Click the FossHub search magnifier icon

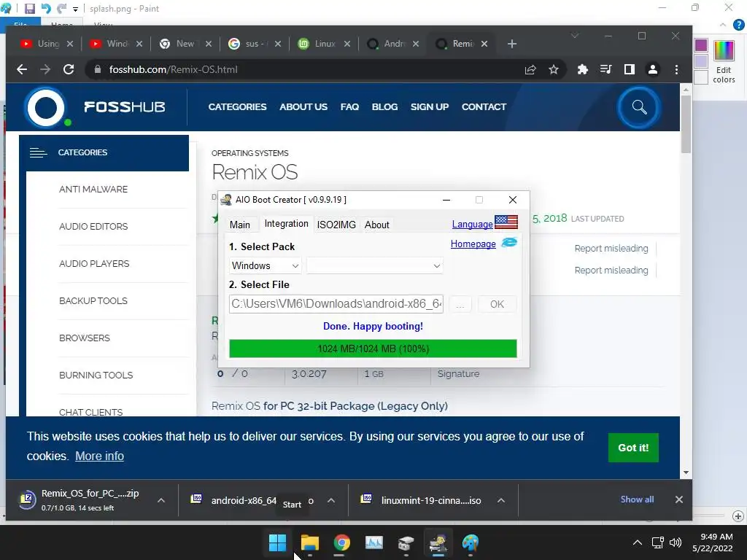639,107
